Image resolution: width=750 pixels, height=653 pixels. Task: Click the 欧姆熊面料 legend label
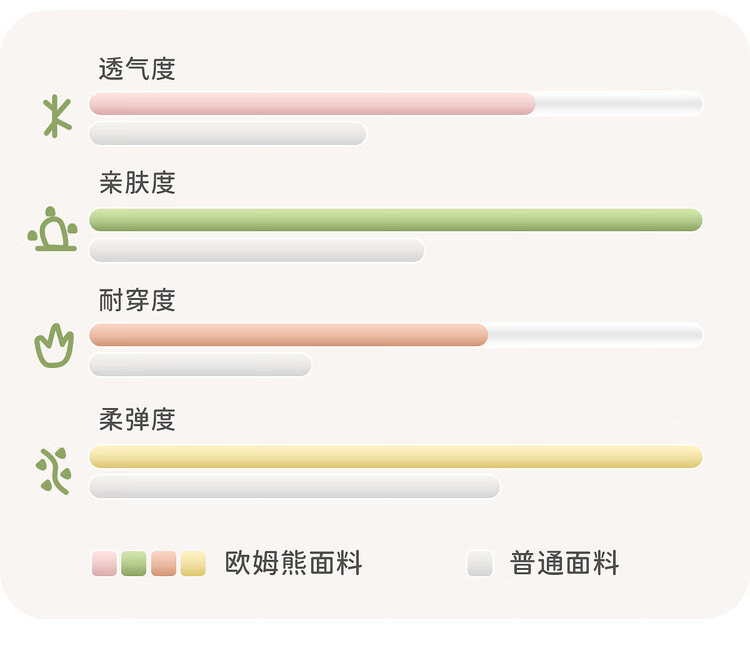(x=293, y=564)
